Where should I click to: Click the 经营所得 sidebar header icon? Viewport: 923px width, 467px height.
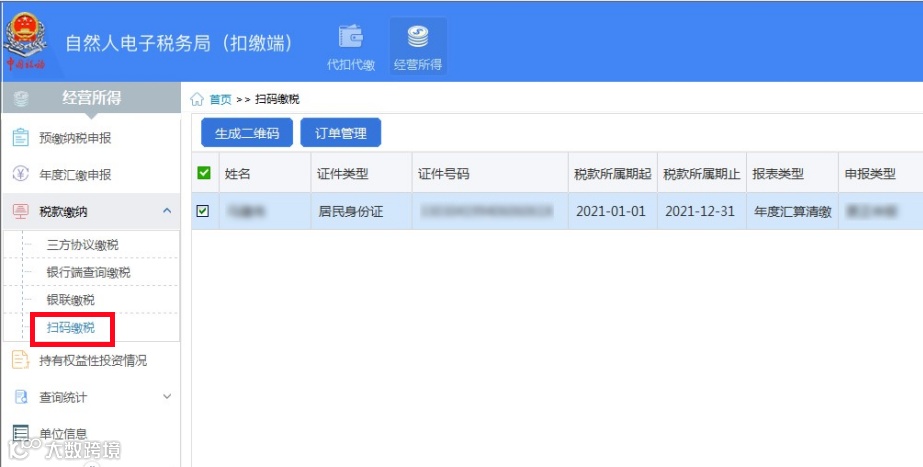[x=21, y=98]
